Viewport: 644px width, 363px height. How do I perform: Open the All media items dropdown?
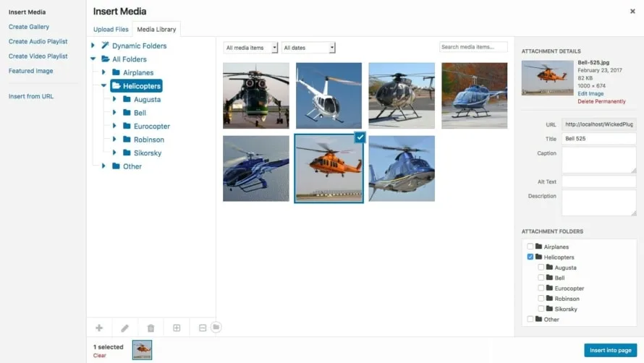(250, 48)
